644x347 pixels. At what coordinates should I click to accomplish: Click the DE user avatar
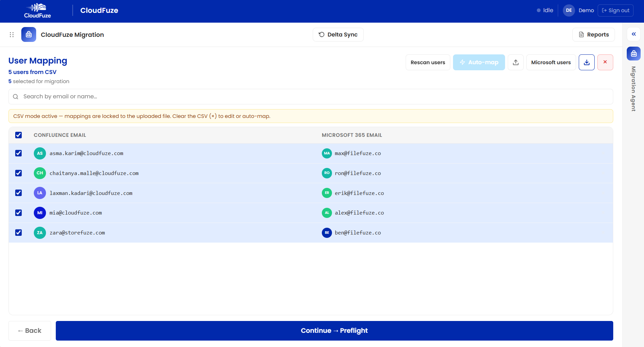pos(569,10)
